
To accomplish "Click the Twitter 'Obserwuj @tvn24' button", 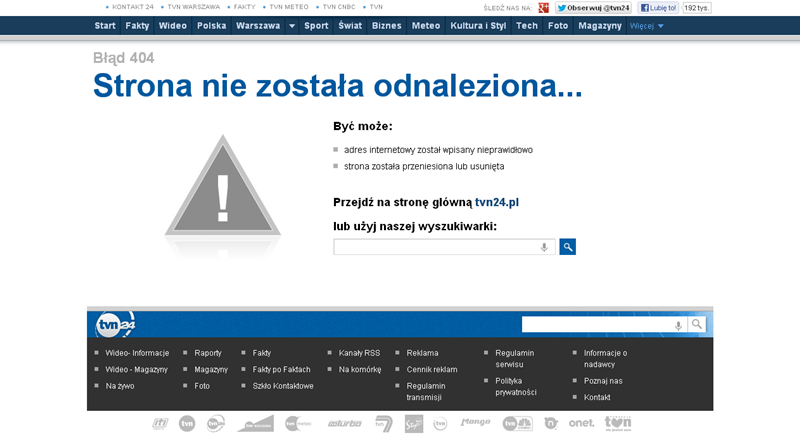I will pyautogui.click(x=593, y=8).
